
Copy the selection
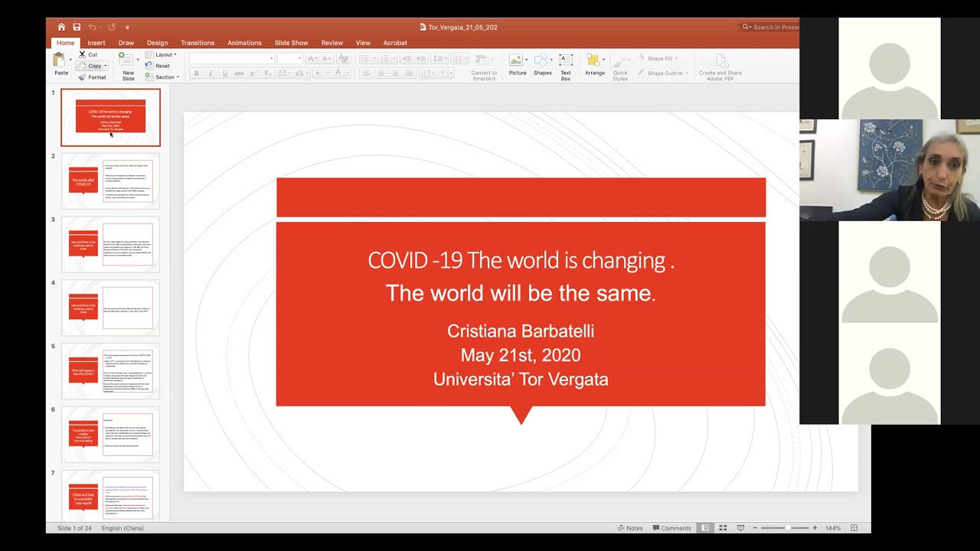point(90,66)
